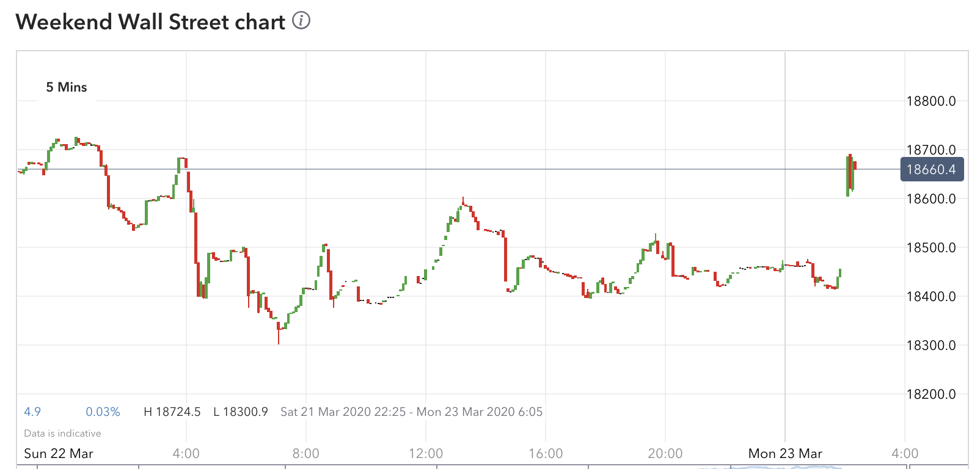The image size is (980, 469).
Task: Click the 4.9 point change value
Action: tap(32, 412)
